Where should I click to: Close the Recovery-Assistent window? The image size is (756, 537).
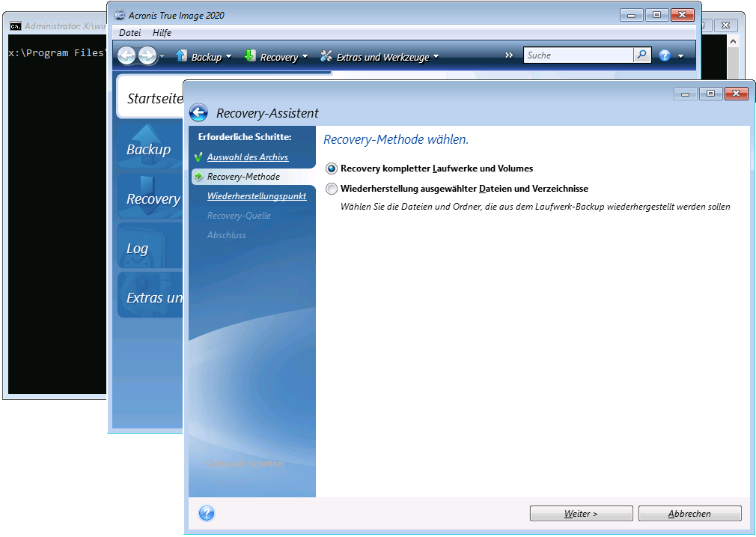(737, 94)
